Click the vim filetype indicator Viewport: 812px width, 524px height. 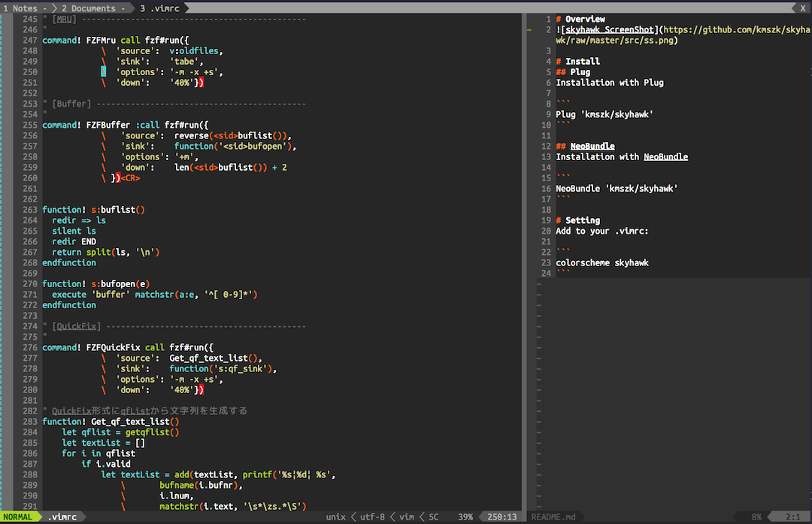pyautogui.click(x=406, y=517)
